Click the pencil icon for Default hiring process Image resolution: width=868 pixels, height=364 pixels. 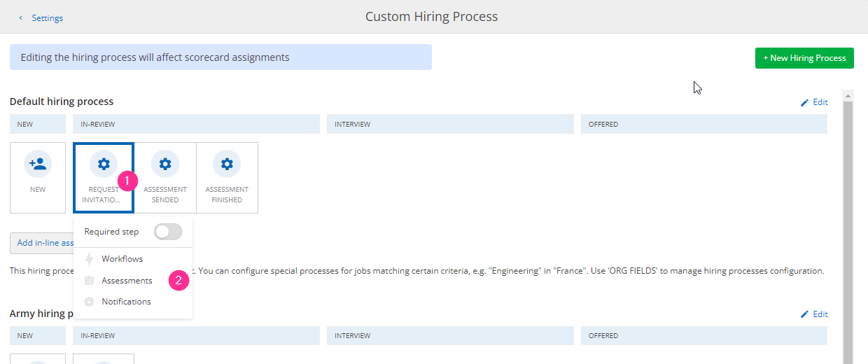(804, 102)
